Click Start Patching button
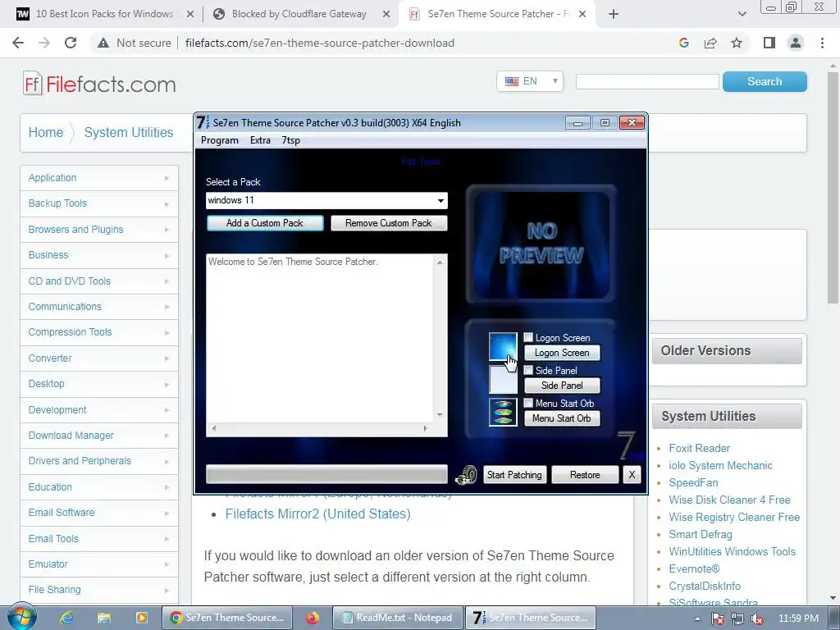This screenshot has height=630, width=840. point(514,475)
